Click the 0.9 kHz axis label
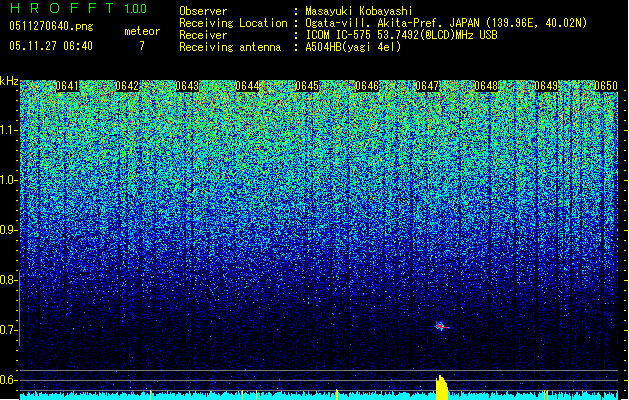This screenshot has width=629, height=400. [x=7, y=230]
